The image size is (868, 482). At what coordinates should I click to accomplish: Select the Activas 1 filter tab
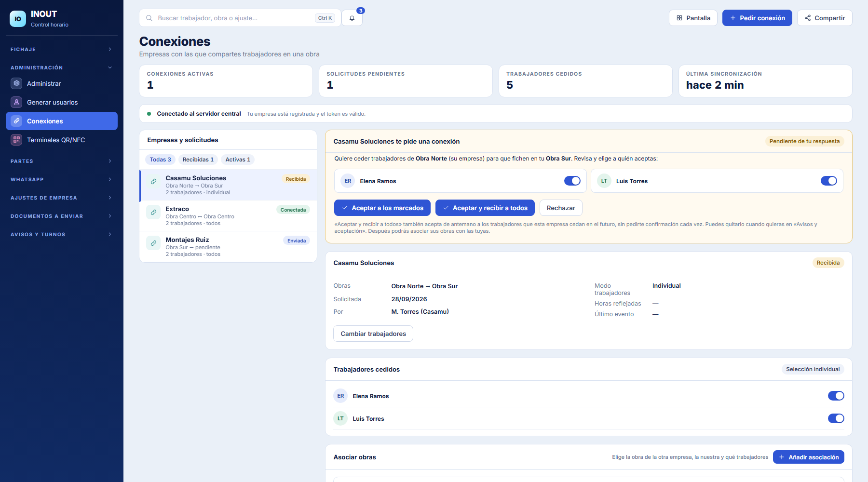[x=238, y=160]
